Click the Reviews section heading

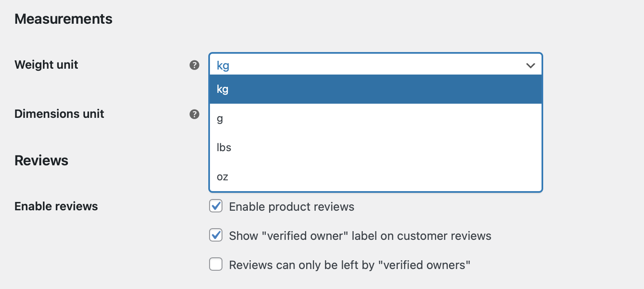click(41, 160)
